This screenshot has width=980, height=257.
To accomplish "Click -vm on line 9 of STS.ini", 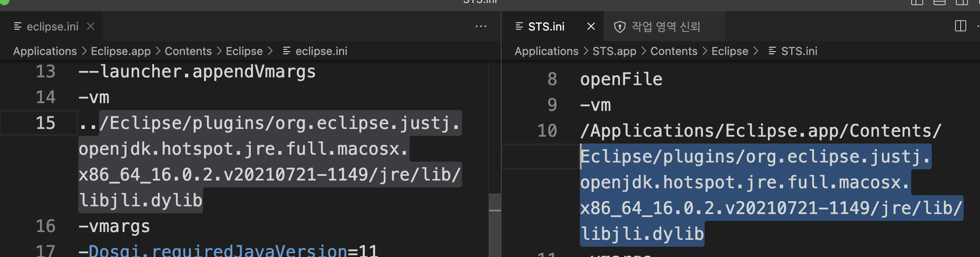I will click(x=595, y=106).
